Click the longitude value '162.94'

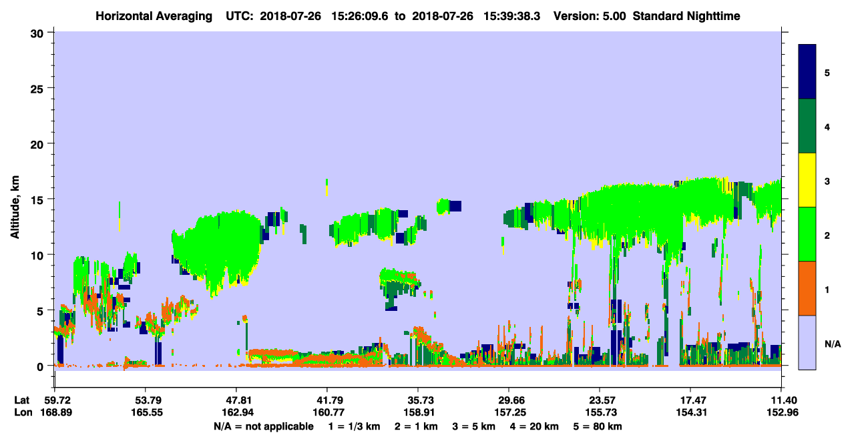coord(236,413)
